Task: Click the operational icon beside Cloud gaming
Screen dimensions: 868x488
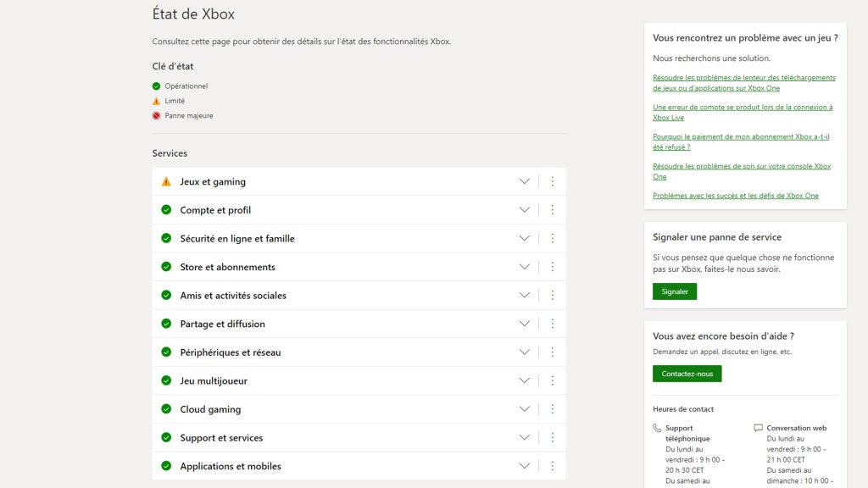Action: pos(165,408)
